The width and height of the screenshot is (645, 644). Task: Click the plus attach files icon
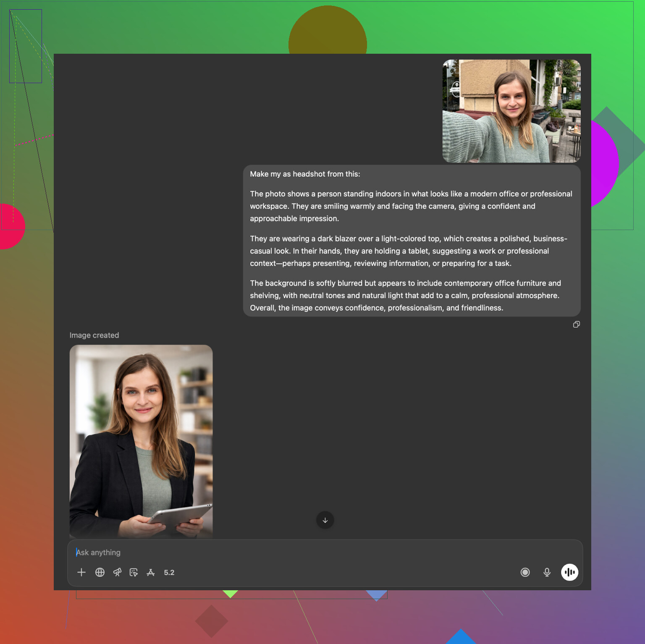(x=81, y=572)
